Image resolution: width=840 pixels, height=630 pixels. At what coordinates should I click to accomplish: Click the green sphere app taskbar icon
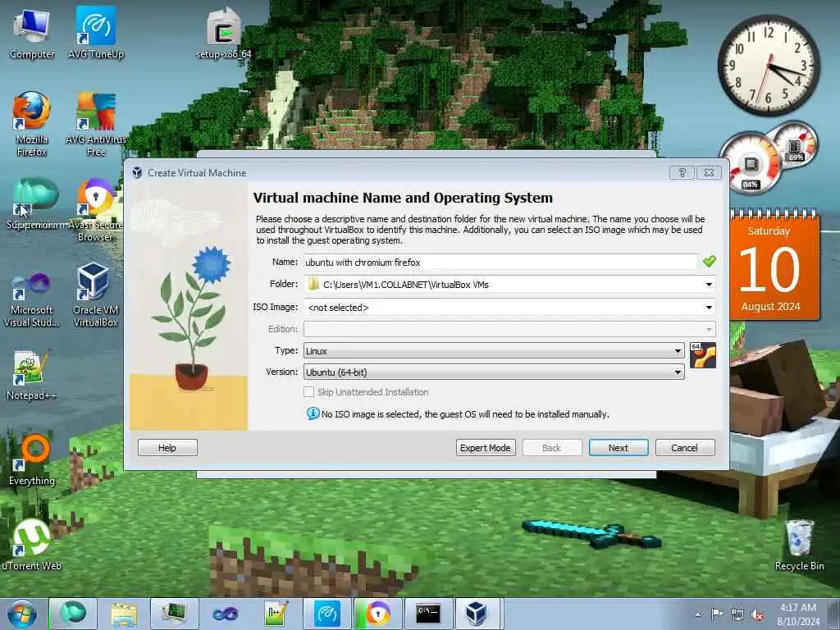(73, 614)
